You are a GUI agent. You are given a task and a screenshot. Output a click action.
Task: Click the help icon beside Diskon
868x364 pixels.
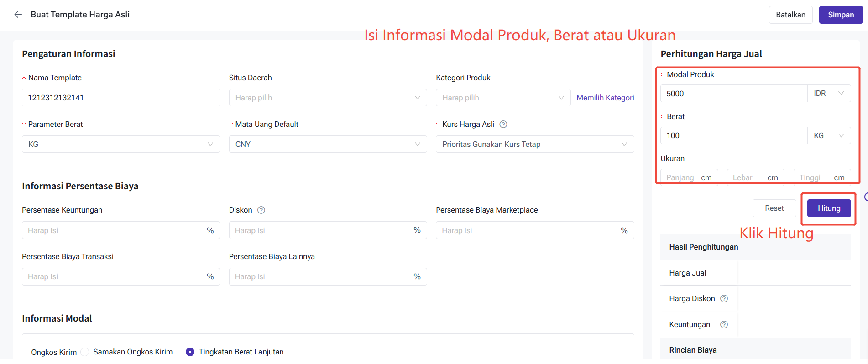[261, 210]
